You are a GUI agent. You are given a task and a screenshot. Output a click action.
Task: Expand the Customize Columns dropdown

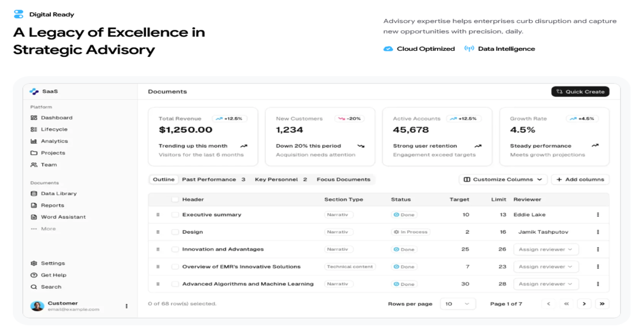pyautogui.click(x=503, y=179)
